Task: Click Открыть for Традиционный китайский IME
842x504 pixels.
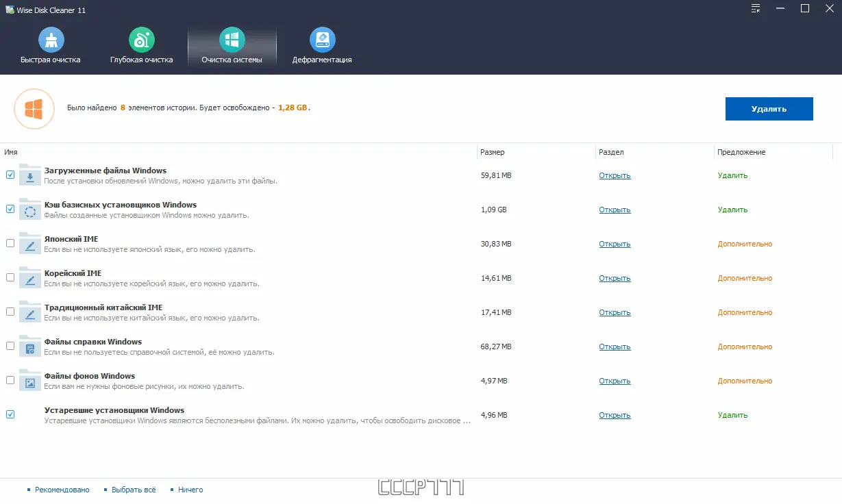Action: pos(615,312)
